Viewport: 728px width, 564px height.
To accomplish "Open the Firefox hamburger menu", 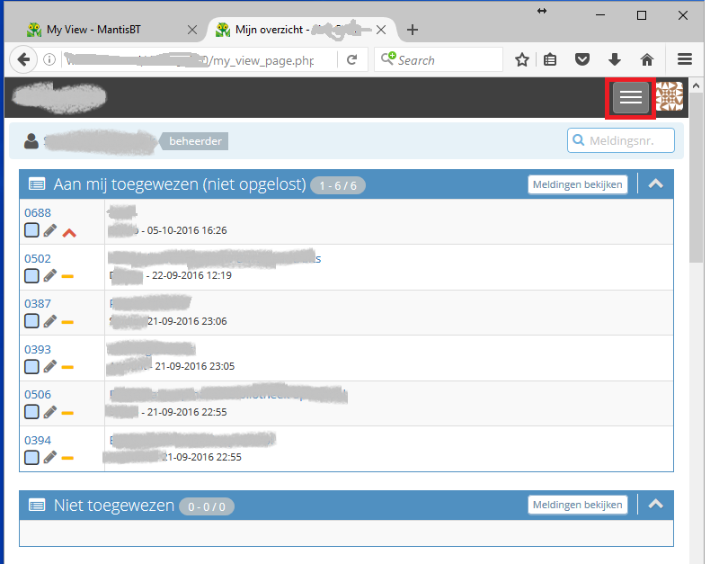I will click(x=685, y=59).
